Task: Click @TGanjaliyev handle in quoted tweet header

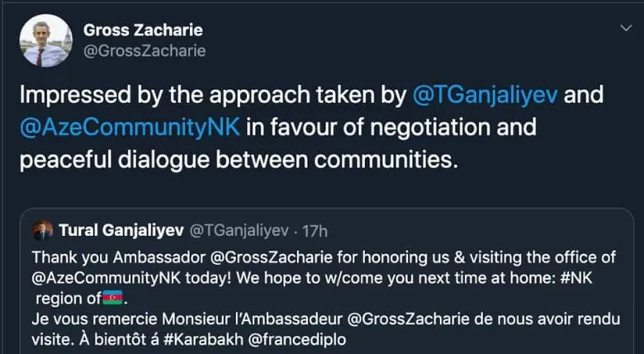Action: click(x=239, y=229)
